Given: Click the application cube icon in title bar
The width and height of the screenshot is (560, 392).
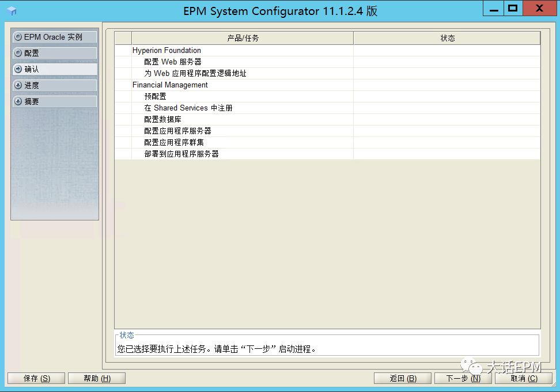Looking at the screenshot, I should tap(12, 11).
